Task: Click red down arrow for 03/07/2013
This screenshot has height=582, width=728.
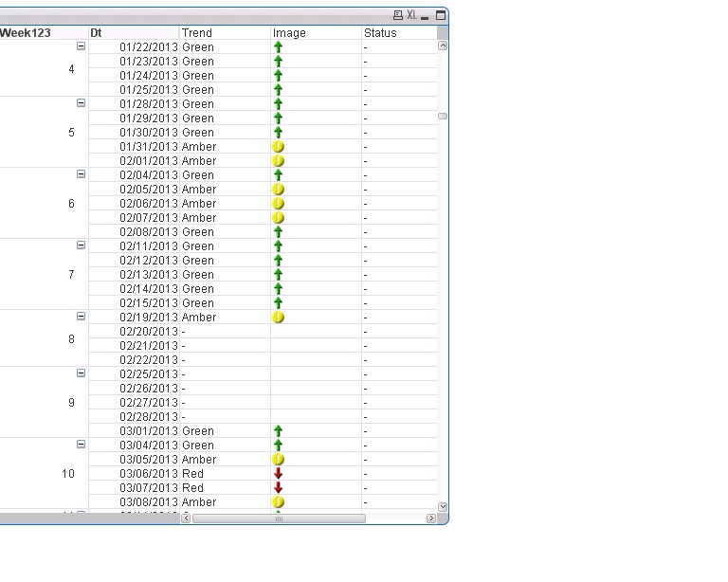Action: coord(278,488)
